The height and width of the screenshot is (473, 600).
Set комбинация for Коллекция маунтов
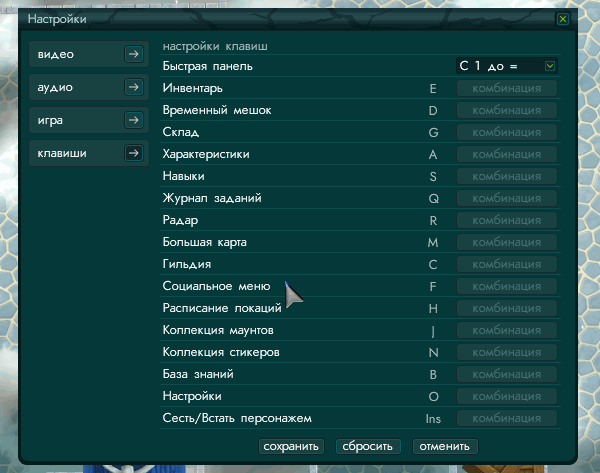tap(507, 330)
